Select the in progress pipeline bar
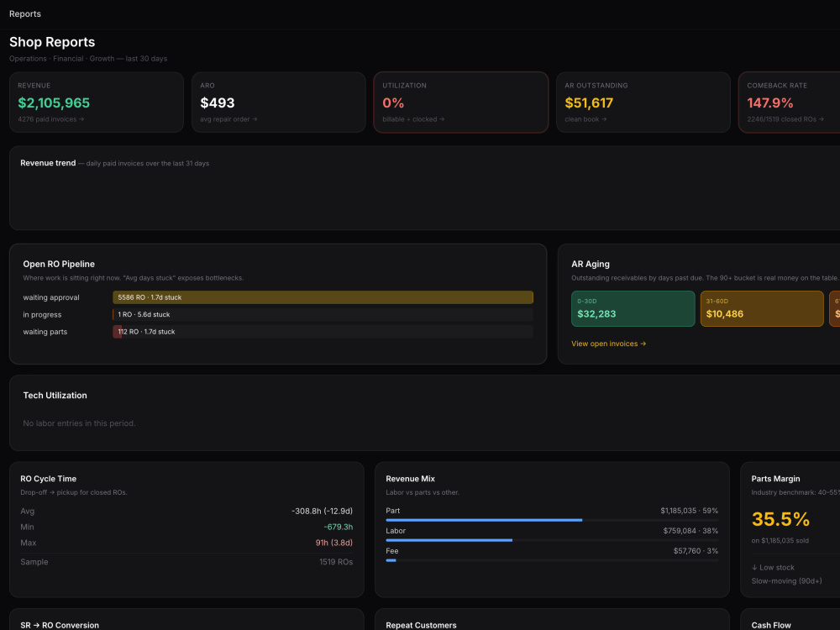Viewport: 840px width, 630px height. coord(323,314)
